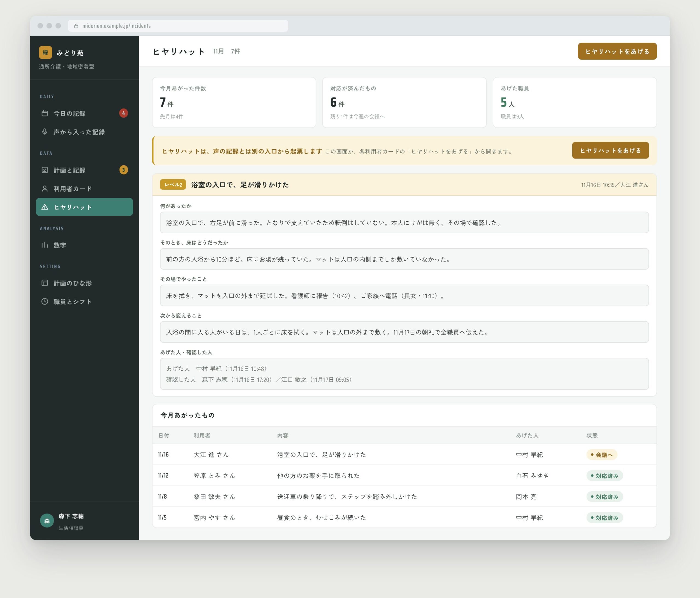The width and height of the screenshot is (700, 598).
Task: Open the 数字 analysis page
Action: tap(84, 245)
